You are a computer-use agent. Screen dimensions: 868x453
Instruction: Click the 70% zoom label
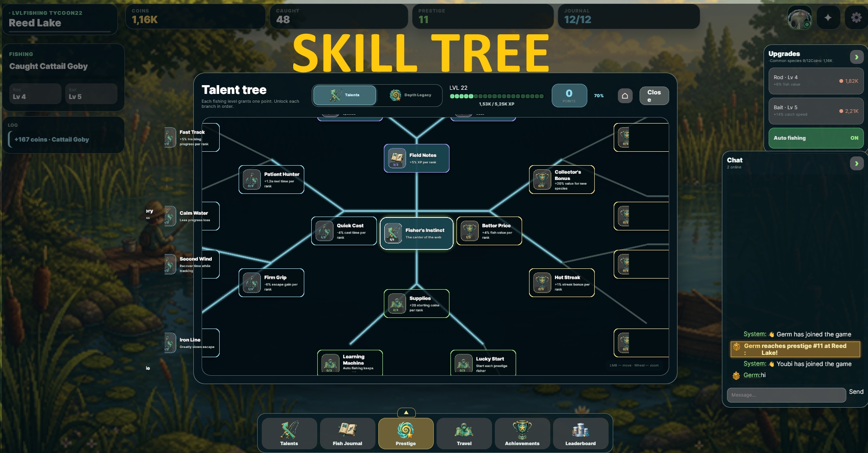[x=599, y=96]
